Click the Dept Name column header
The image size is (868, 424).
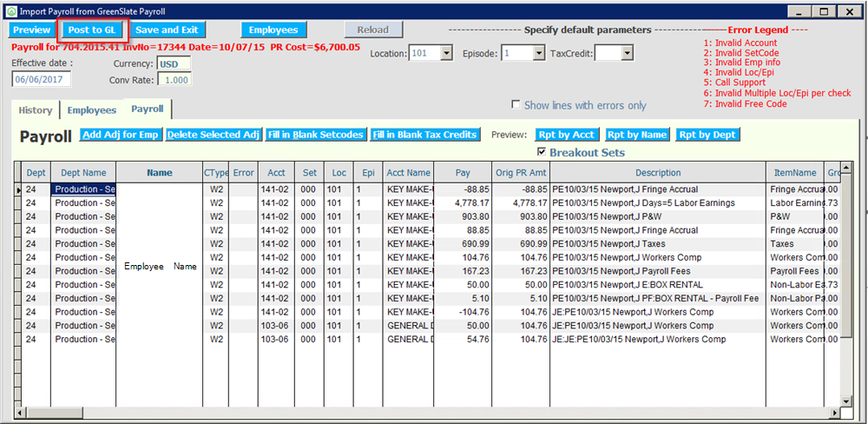(83, 173)
